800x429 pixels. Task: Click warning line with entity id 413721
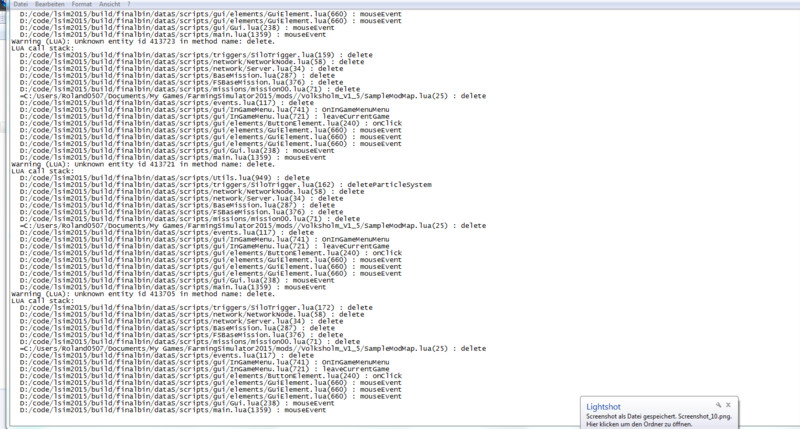[143, 164]
